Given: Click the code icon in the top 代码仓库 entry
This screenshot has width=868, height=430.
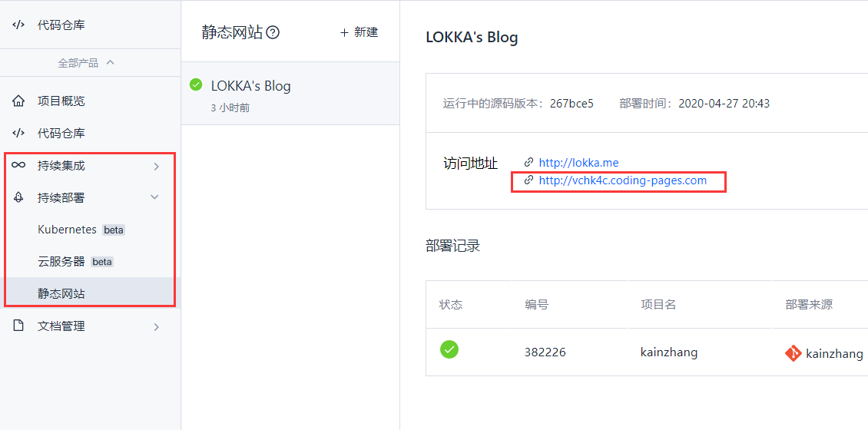Looking at the screenshot, I should pyautogui.click(x=18, y=25).
